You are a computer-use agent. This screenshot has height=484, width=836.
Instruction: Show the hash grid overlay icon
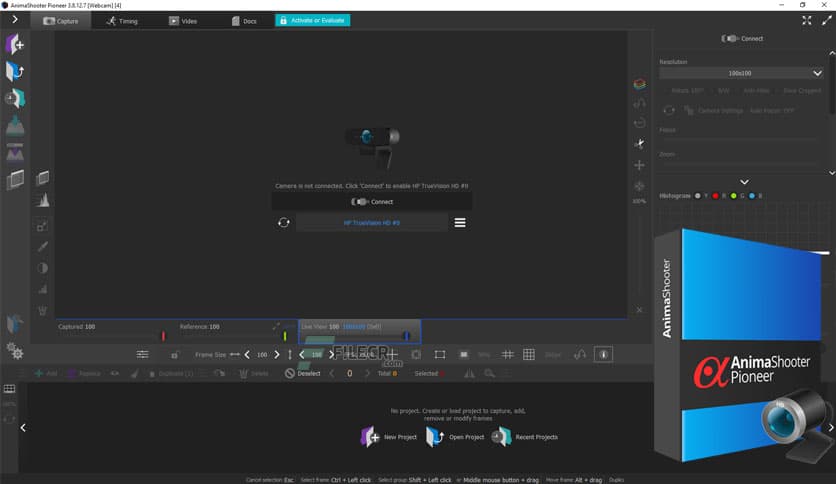pos(507,354)
